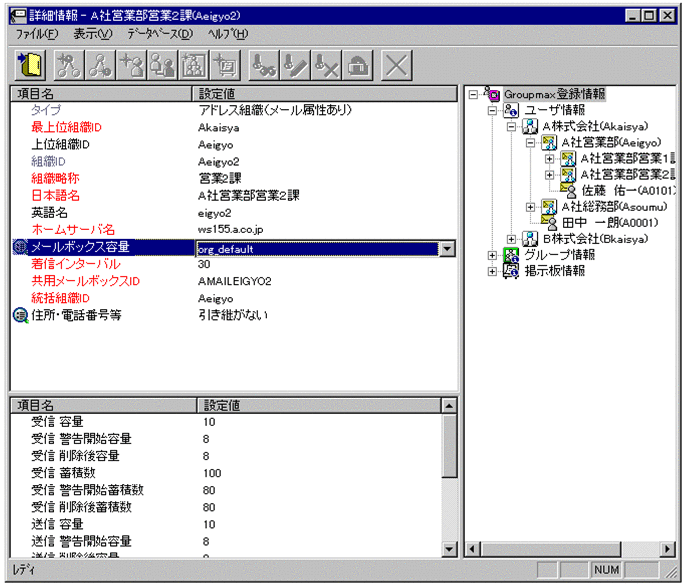The width and height of the screenshot is (685, 587).
Task: Expand the グループ情報 tree node
Action: click(492, 255)
